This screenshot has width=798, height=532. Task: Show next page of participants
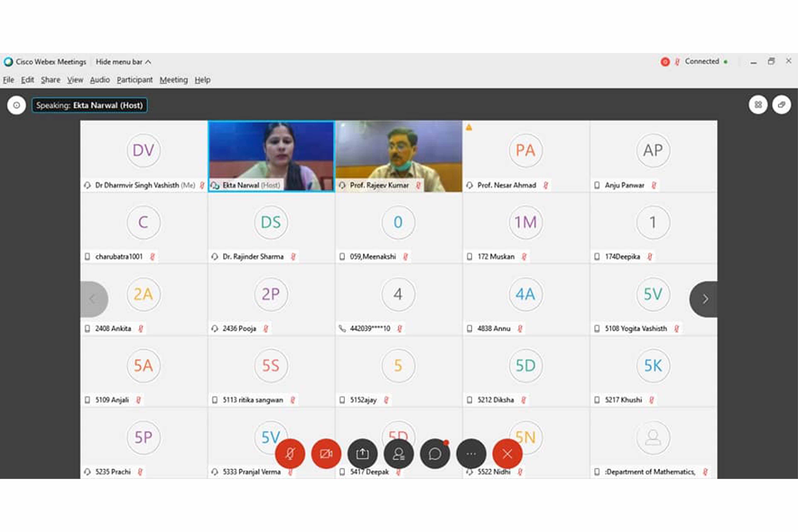point(705,299)
